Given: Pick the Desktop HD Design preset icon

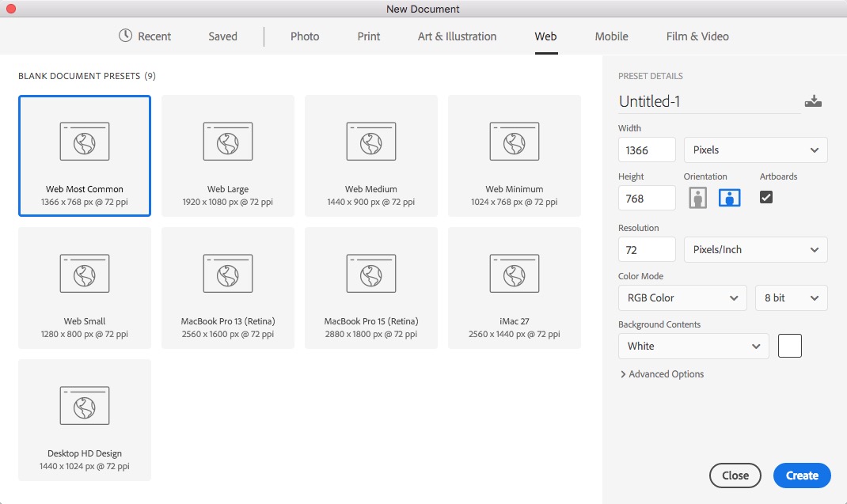Looking at the screenshot, I should 85,406.
